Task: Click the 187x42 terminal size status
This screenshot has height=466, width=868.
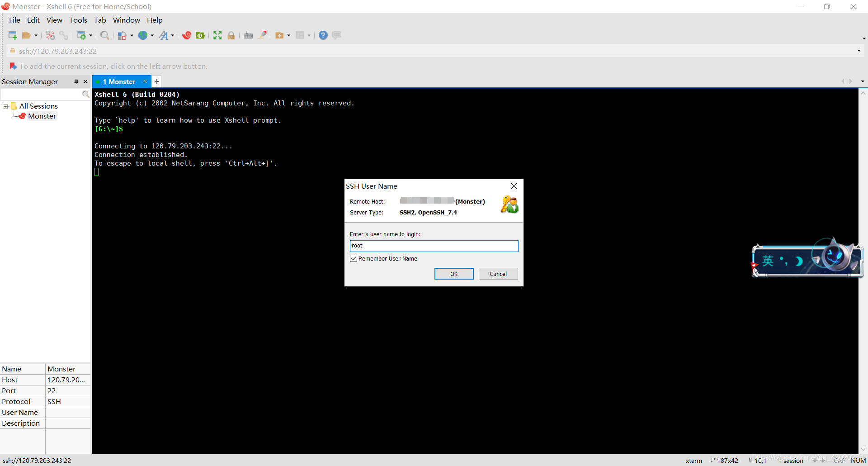Action: coord(725,461)
